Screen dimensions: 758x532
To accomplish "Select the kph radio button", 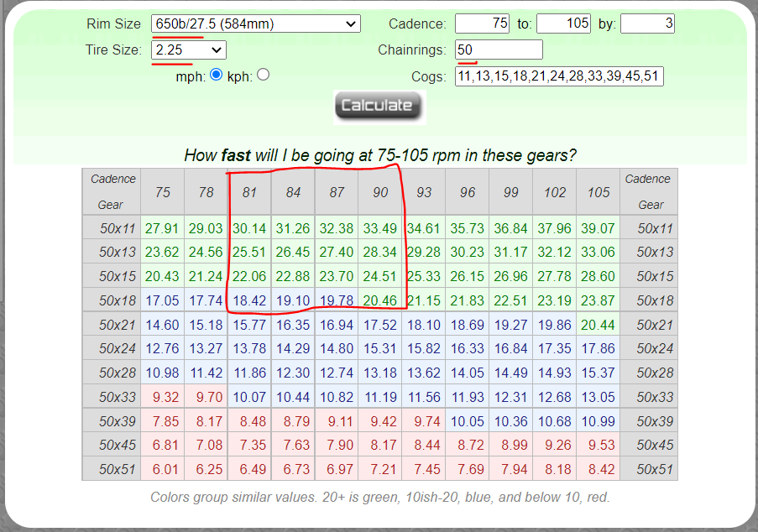I will point(263,75).
